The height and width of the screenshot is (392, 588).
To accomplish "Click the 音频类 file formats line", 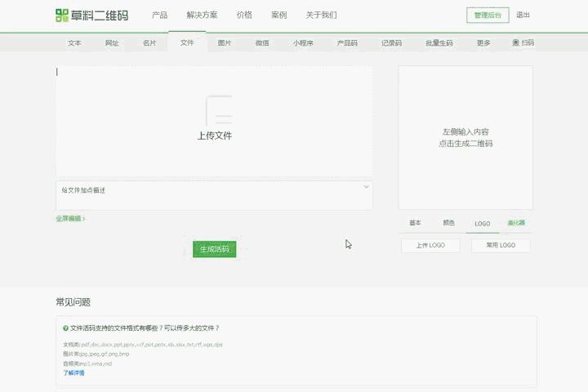I will tap(87, 363).
